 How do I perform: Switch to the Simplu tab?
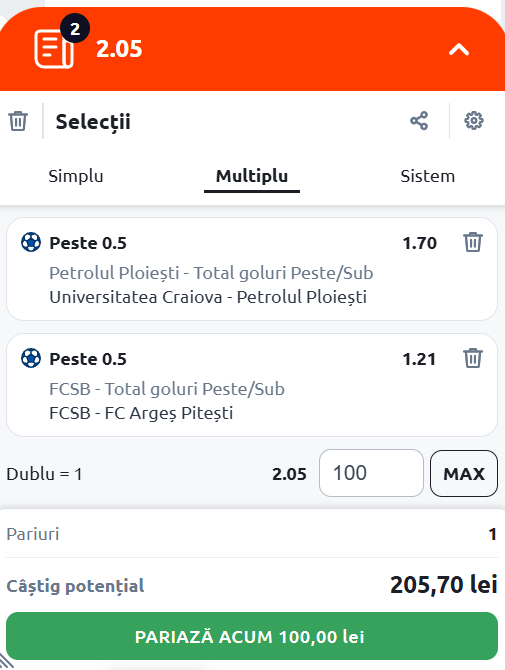pos(76,176)
